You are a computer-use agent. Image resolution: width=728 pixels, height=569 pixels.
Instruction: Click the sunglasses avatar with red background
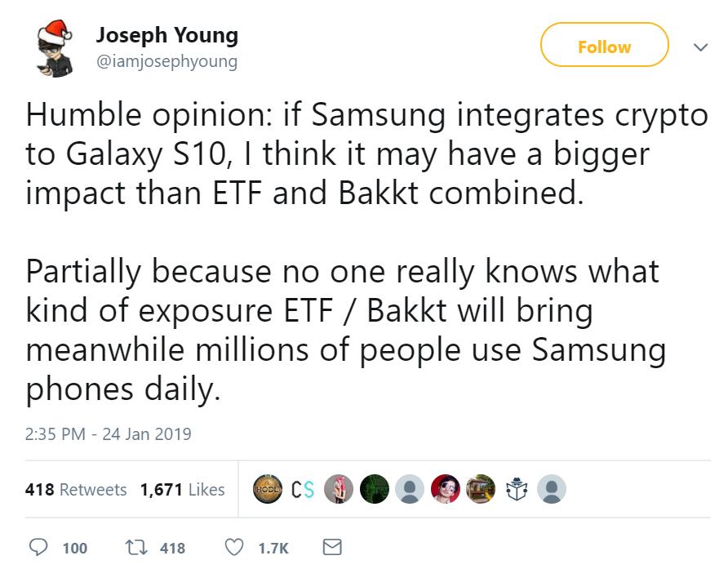[444, 489]
